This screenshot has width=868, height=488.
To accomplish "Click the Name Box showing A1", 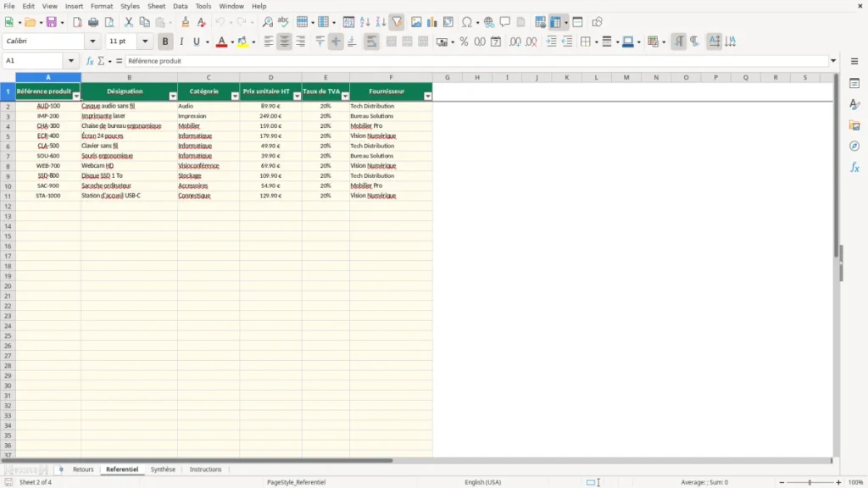I will tap(34, 61).
